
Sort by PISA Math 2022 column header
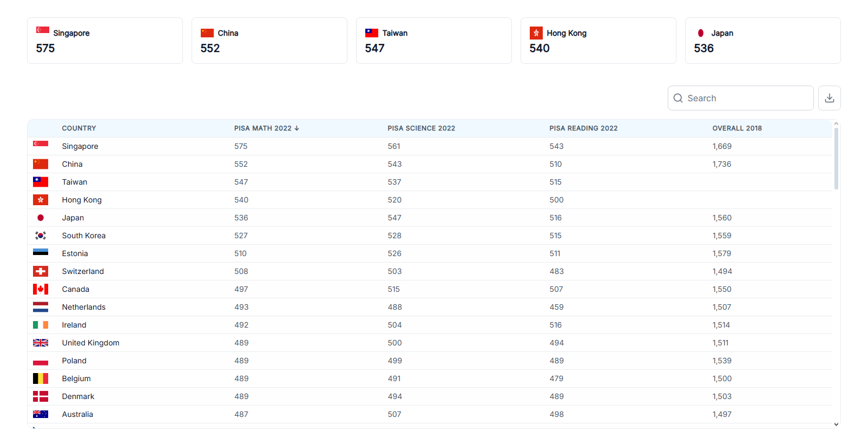[x=266, y=128]
